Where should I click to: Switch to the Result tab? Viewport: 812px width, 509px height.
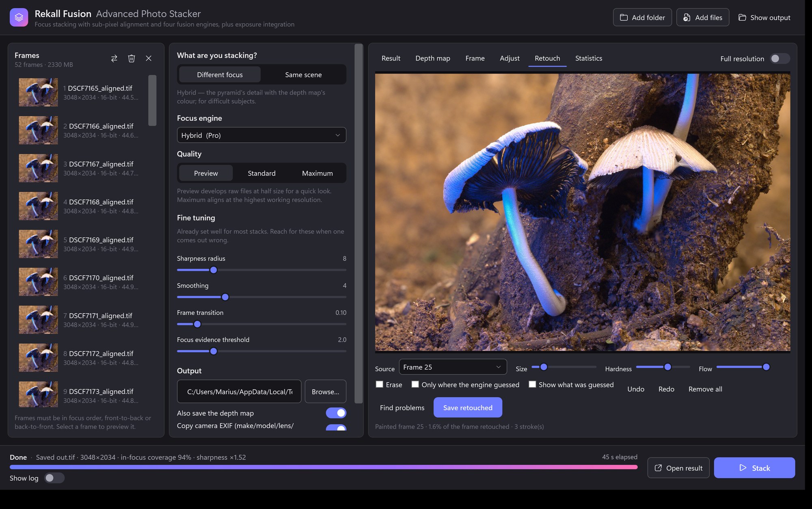coord(391,58)
